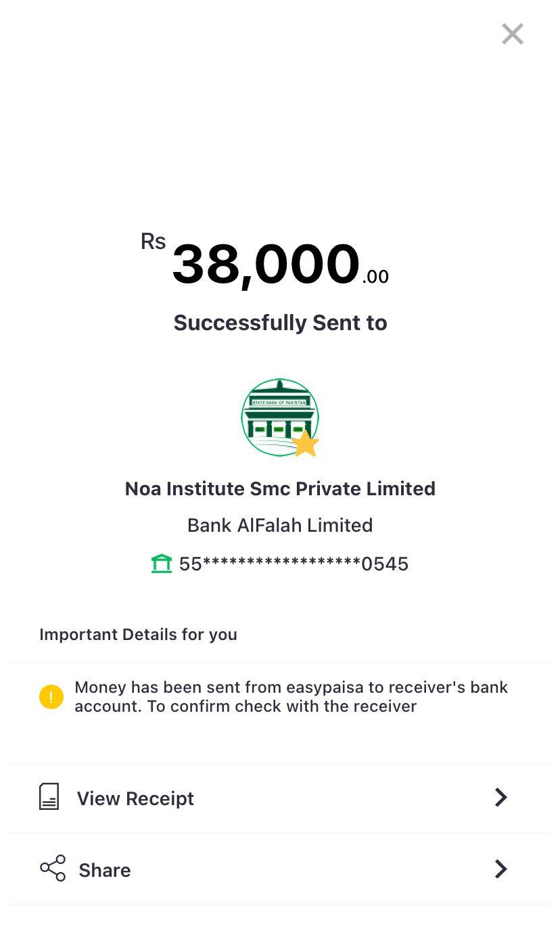Click the Successfully Sent to heading
Image resolution: width=560 pixels, height=933 pixels.
[280, 323]
